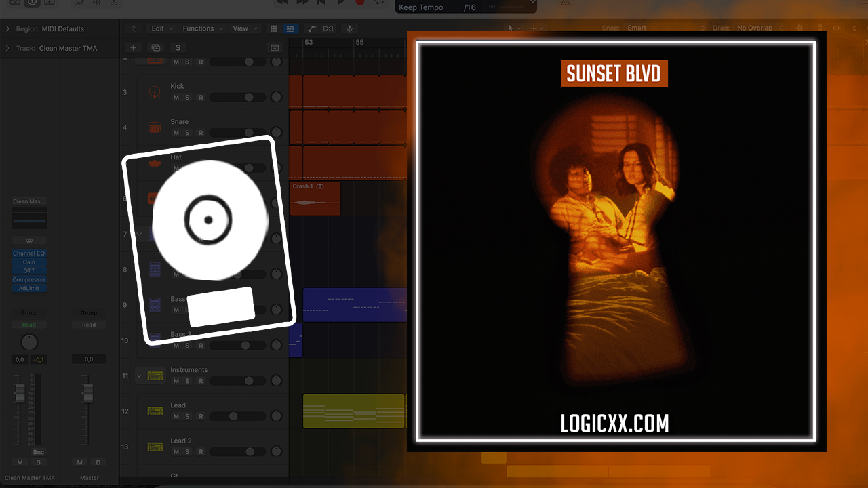
Task: Open the Clean Mas... channel strip setting
Action: click(x=29, y=201)
